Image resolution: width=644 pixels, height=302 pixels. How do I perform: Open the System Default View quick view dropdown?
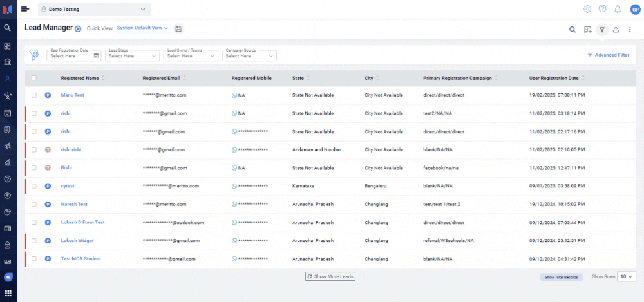[143, 28]
